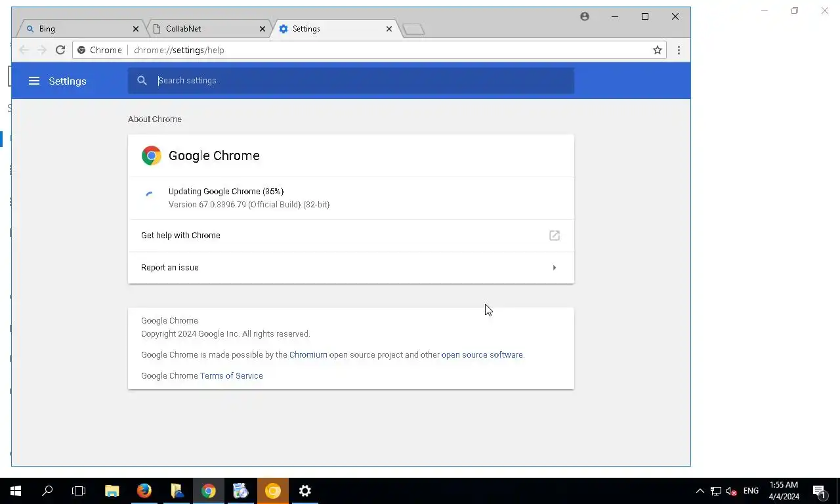840x504 pixels.
Task: Open File Explorer from taskbar
Action: click(112, 491)
